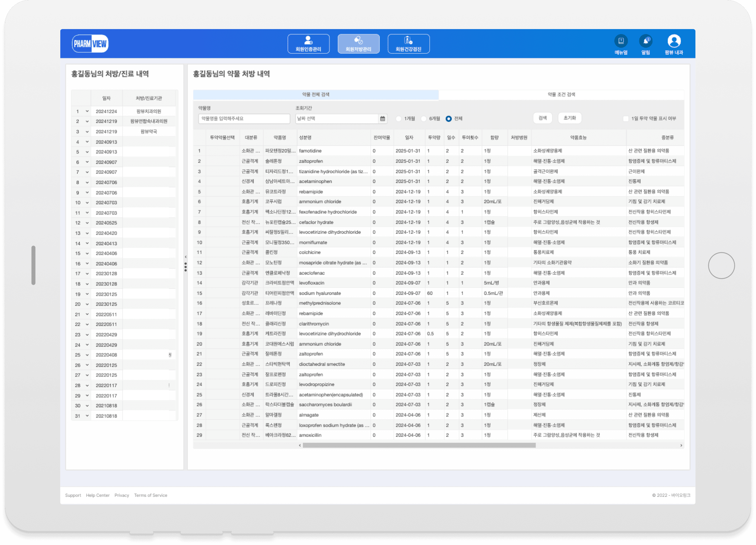Open the Privacy footer link
This screenshot has height=545, width=756.
[122, 495]
